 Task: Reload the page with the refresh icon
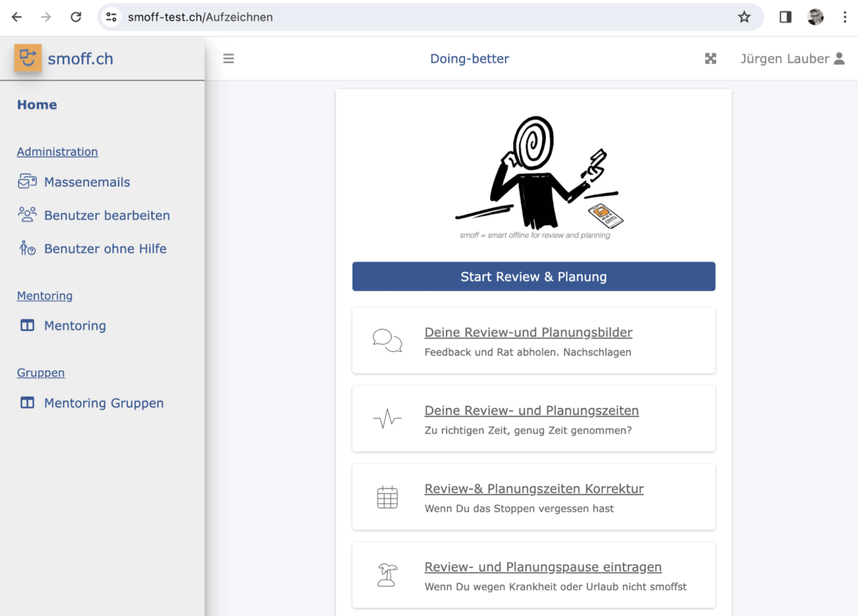pyautogui.click(x=76, y=17)
